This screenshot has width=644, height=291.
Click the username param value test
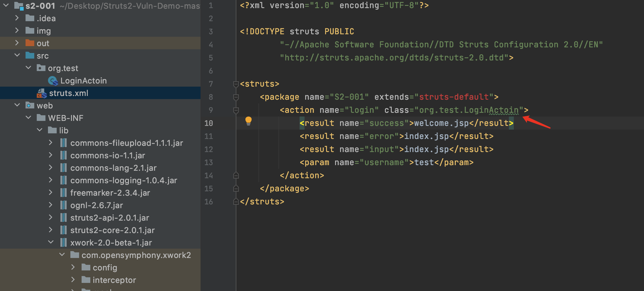(424, 162)
